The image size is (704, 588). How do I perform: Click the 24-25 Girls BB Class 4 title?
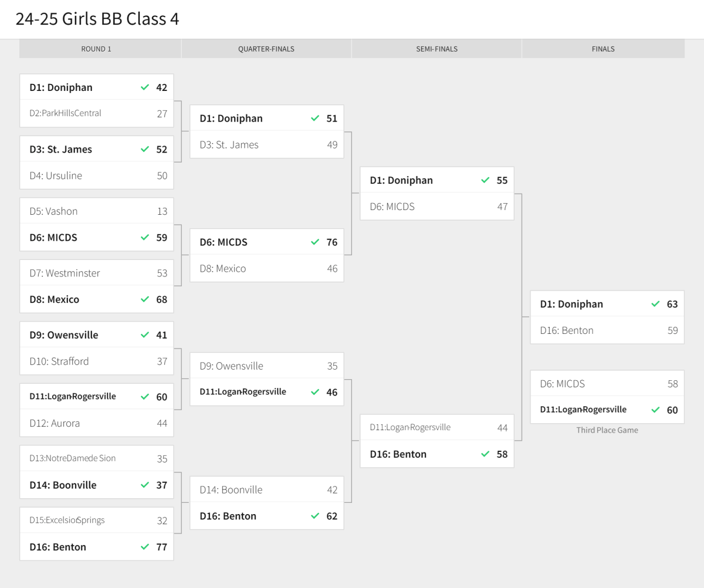(97, 19)
